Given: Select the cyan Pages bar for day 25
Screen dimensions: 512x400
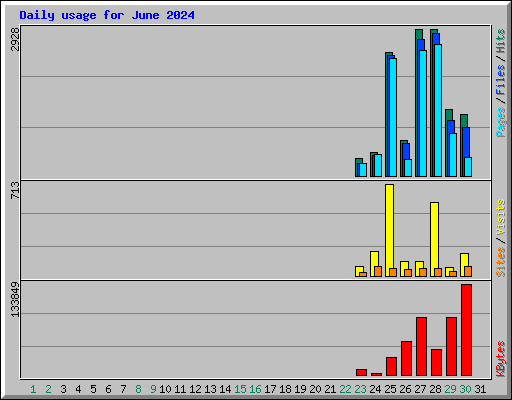Looking at the screenshot, I should (393, 117).
